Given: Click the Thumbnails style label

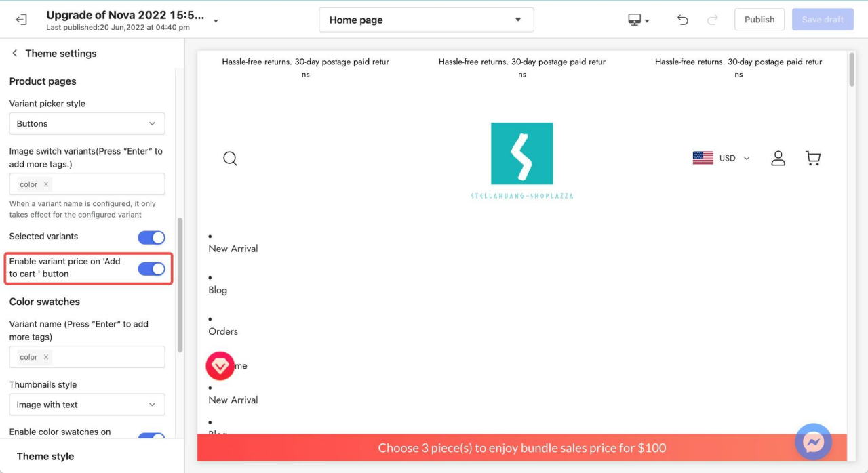Looking at the screenshot, I should pyautogui.click(x=43, y=384).
